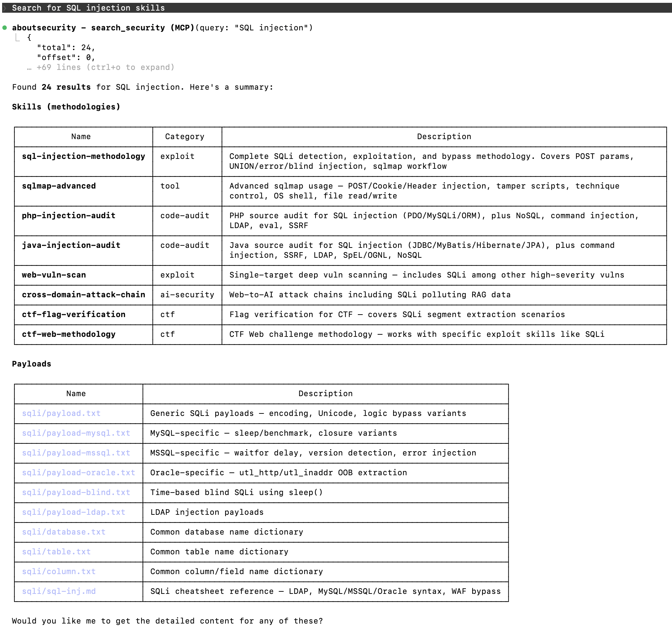Click 'Generic SQLi payloads' description
Screen dimensions: 672x632
(x=308, y=413)
